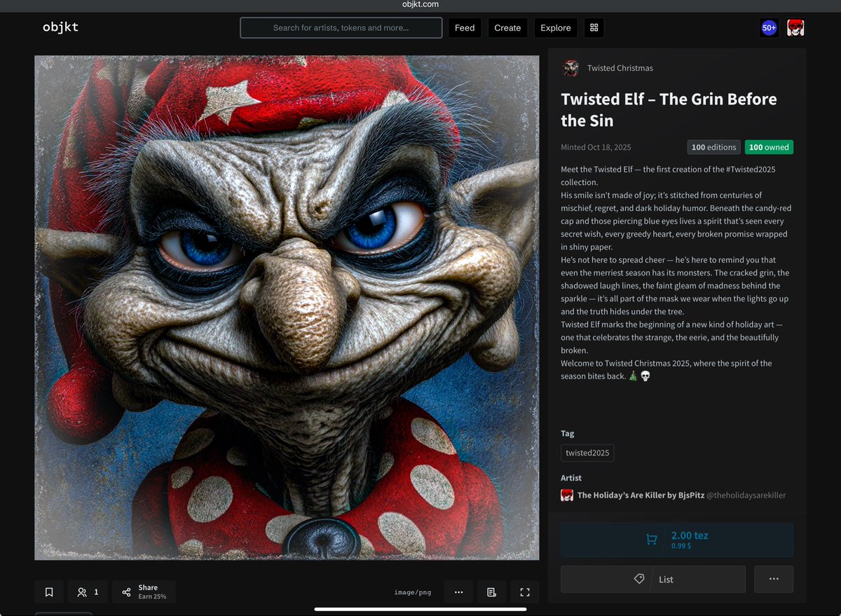The height and width of the screenshot is (616, 841).
Task: Show the owners count icon
Action: [x=82, y=592]
